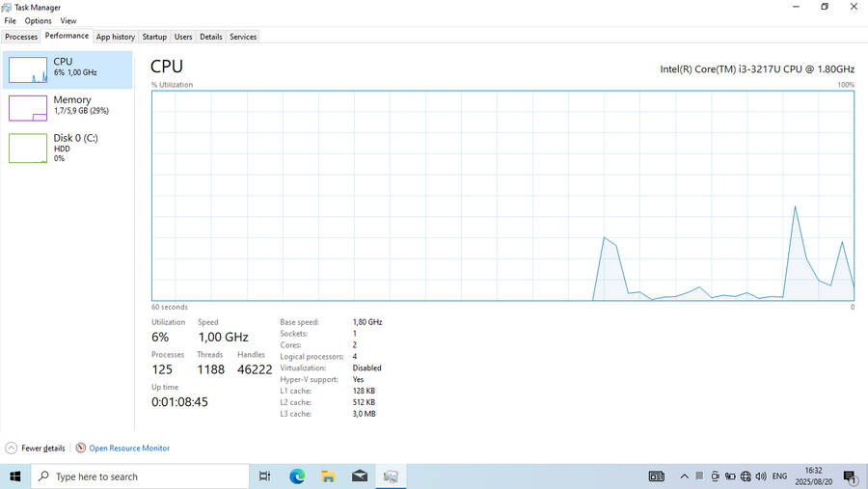Show hidden system tray icons
Screen dimensions: 868x489
[x=685, y=476]
